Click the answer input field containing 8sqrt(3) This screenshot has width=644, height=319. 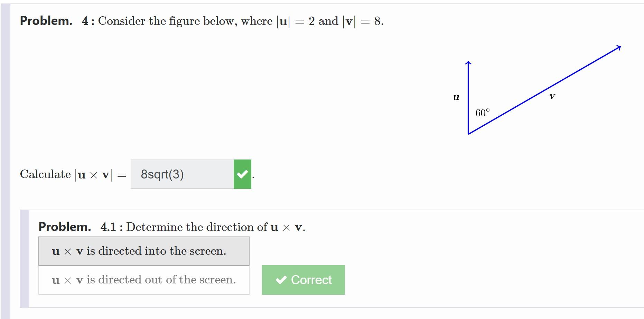182,174
